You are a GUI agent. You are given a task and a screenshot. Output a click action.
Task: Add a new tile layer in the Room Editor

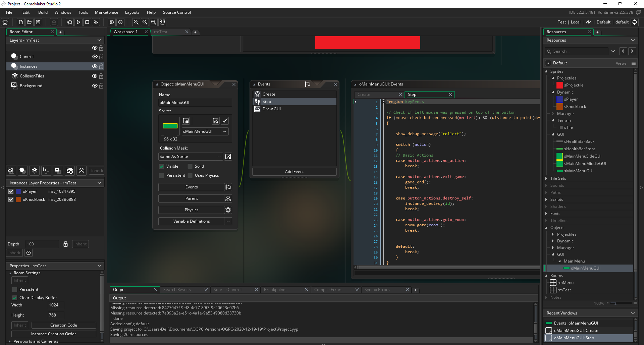[x=34, y=171]
